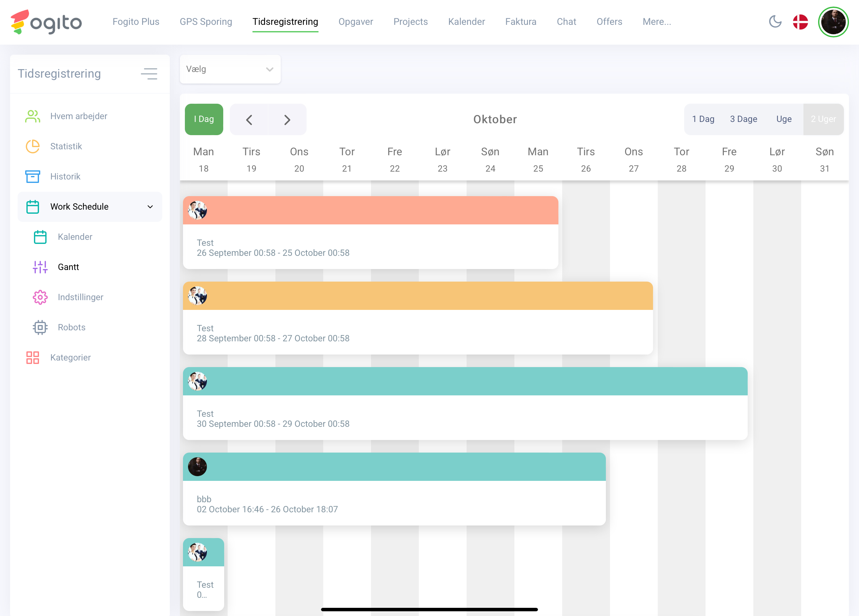Click the green I Dag button
The image size is (859, 616).
tap(204, 119)
